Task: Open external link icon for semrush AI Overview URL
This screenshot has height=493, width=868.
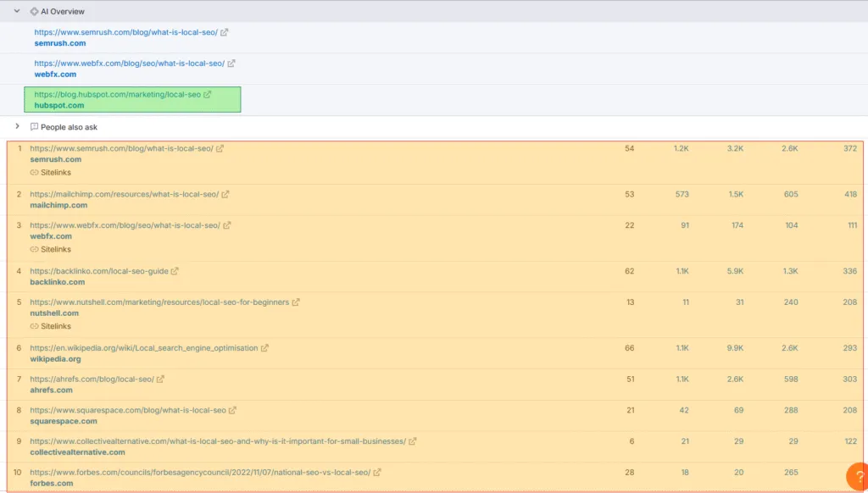Action: tap(224, 33)
